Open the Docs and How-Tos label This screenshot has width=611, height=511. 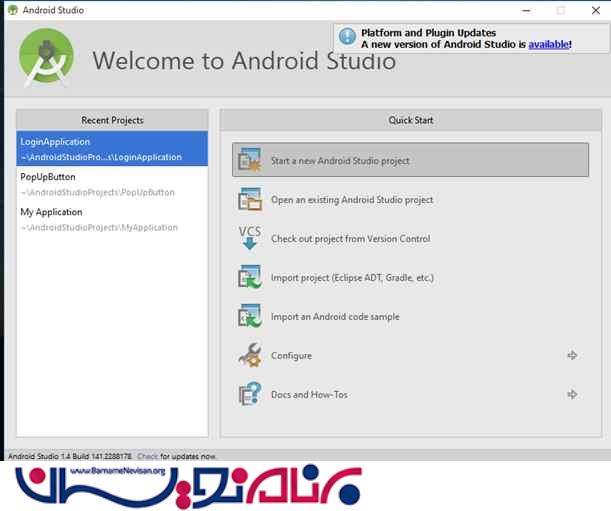click(x=309, y=394)
